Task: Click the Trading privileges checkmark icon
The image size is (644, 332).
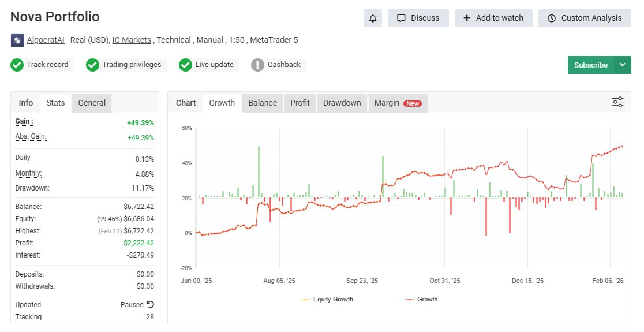Action: 92,65
